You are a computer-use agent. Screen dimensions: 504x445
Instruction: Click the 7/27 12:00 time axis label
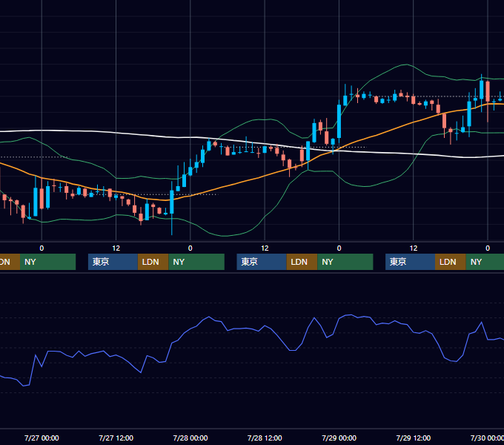(116, 438)
